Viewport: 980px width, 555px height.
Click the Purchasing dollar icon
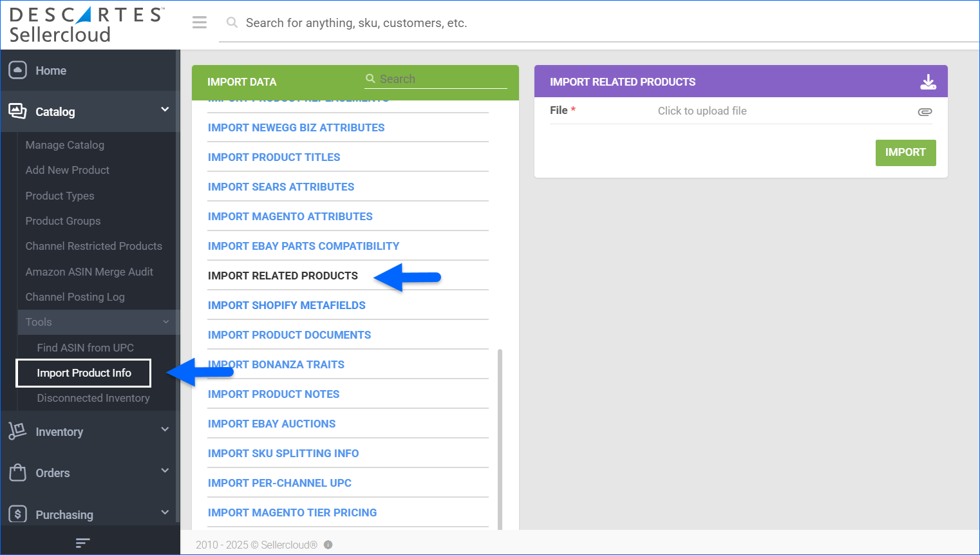click(17, 514)
